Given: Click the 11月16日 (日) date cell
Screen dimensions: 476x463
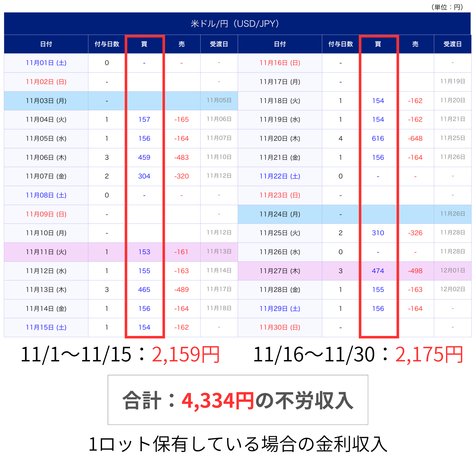Looking at the screenshot, I should click(280, 63).
